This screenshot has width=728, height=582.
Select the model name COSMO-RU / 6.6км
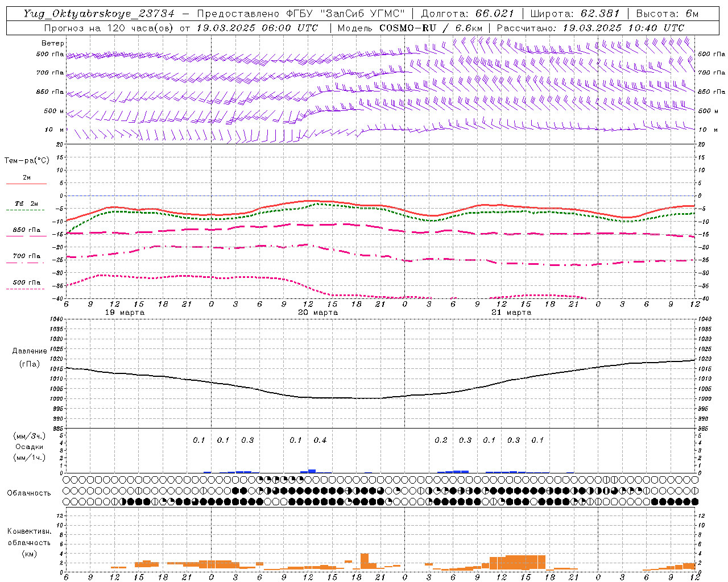[431, 28]
